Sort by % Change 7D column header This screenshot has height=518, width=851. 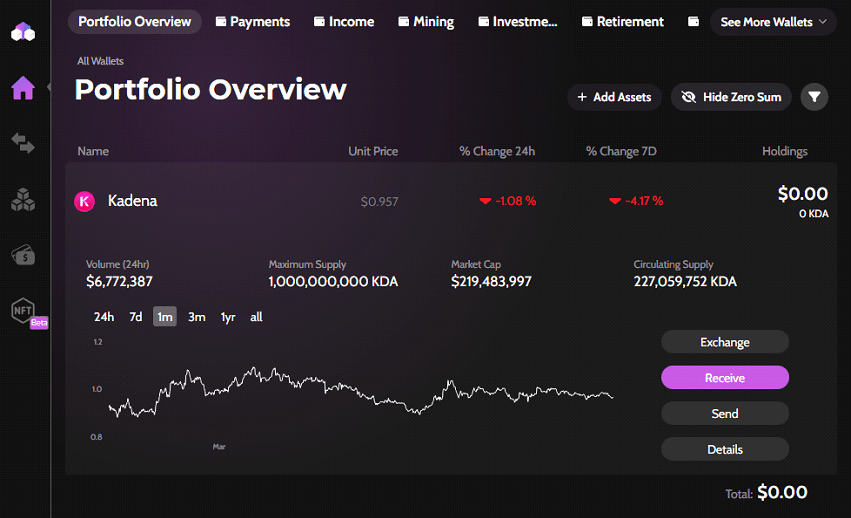(621, 151)
